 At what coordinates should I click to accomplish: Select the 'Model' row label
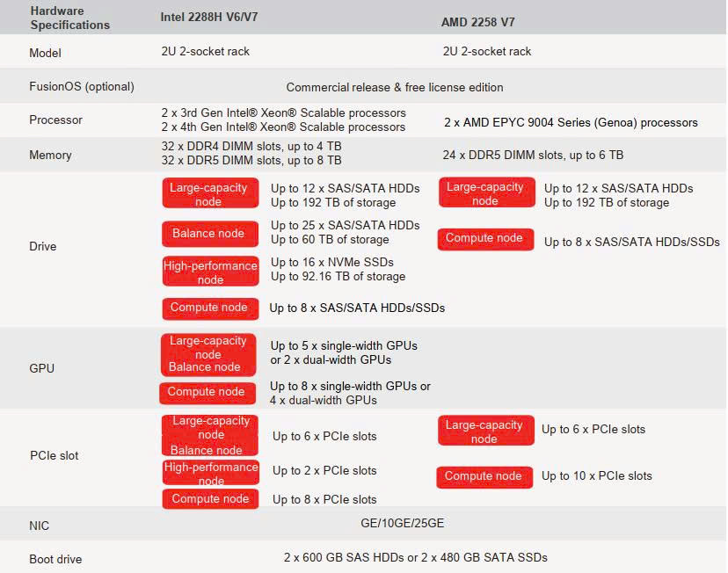pyautogui.click(x=45, y=53)
